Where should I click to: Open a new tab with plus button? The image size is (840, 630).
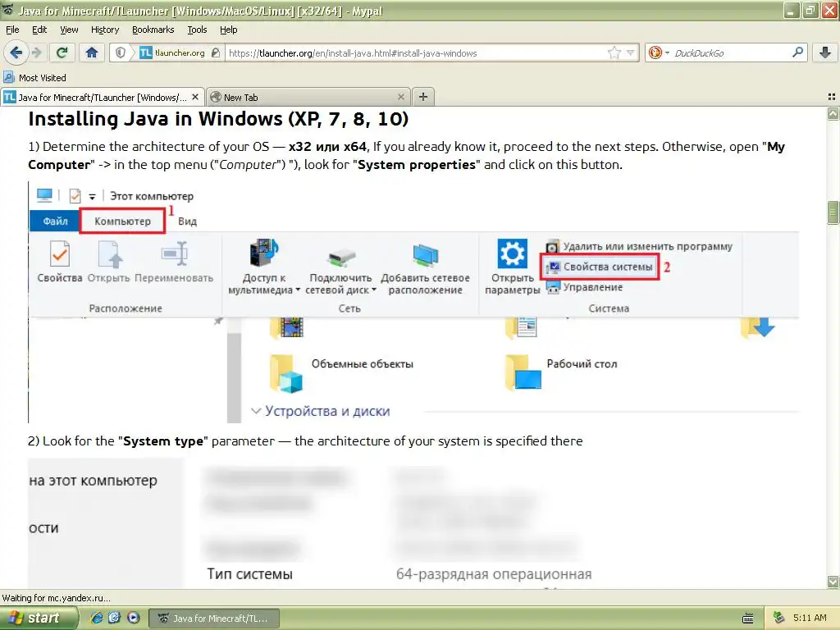[422, 97]
